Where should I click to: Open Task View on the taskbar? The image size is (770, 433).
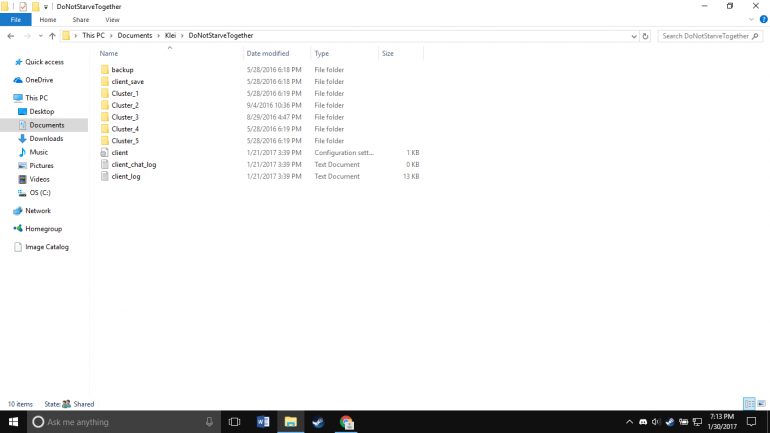[x=235, y=422]
